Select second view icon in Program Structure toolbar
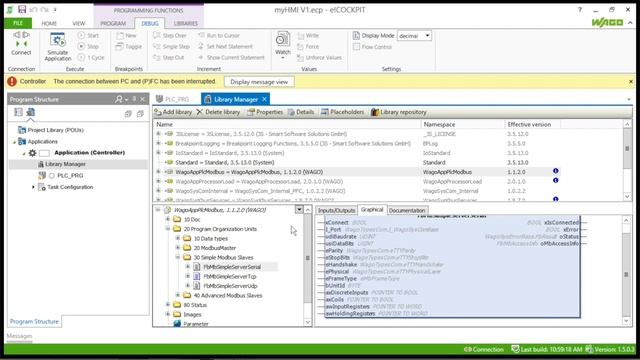 [x=31, y=112]
